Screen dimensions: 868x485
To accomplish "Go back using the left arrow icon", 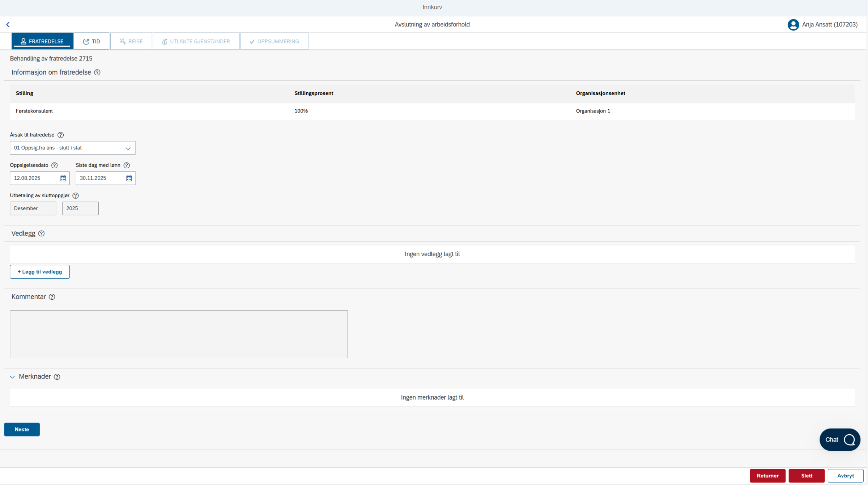I will pos(8,25).
